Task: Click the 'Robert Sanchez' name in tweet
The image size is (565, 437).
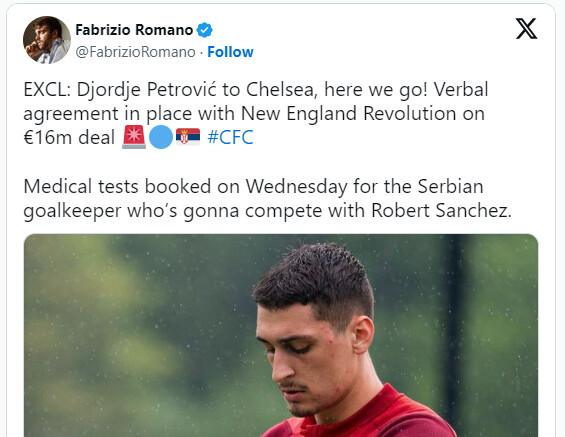Action: (441, 210)
